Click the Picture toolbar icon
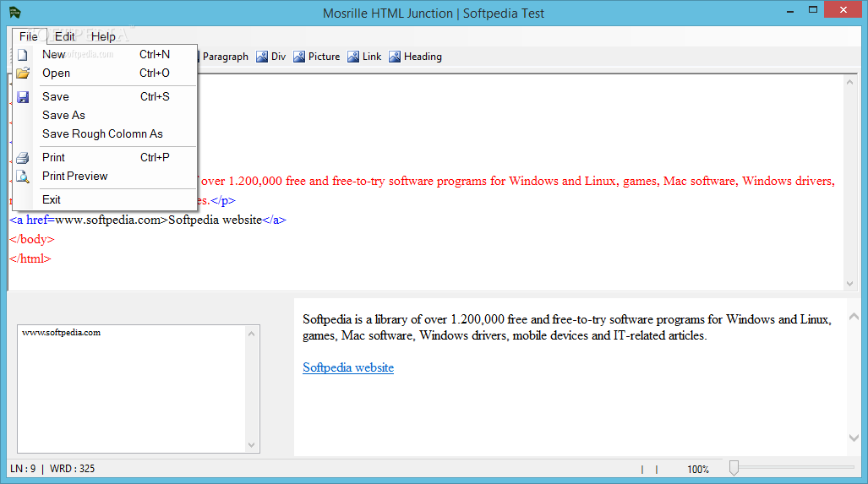 299,57
